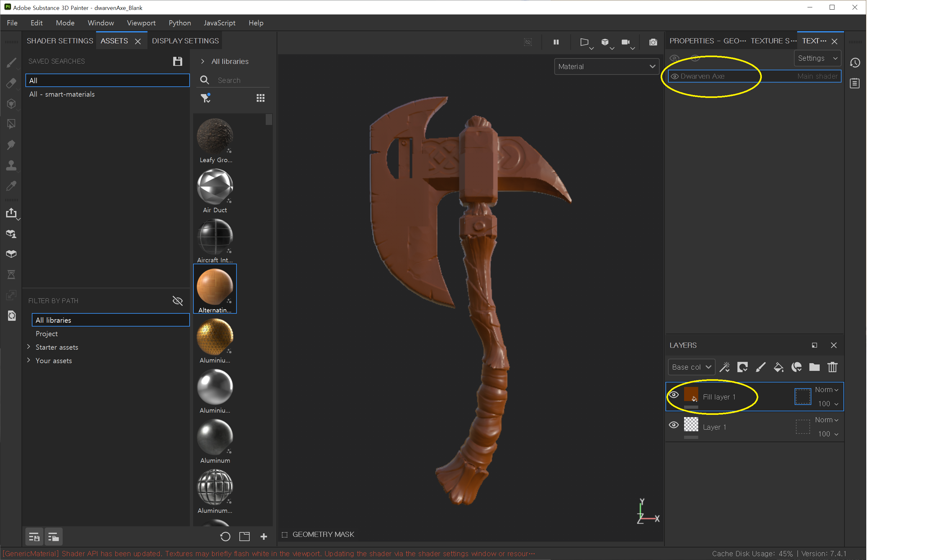Select the Smudge tool
The image size is (936, 560).
[11, 144]
